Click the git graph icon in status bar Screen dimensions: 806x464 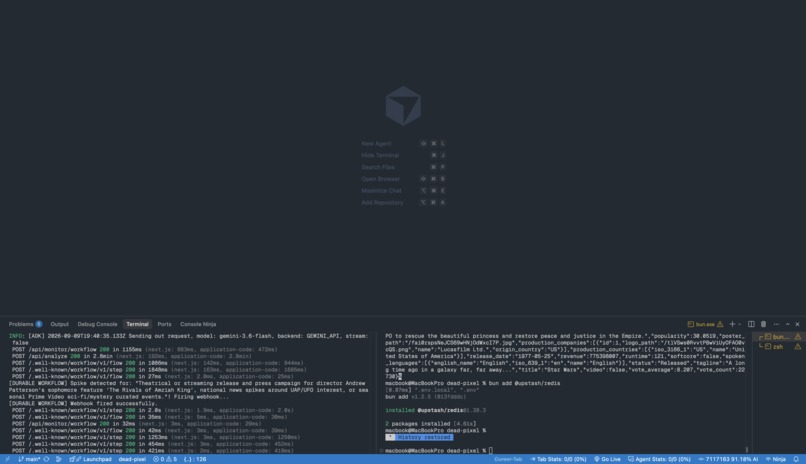pos(58,459)
